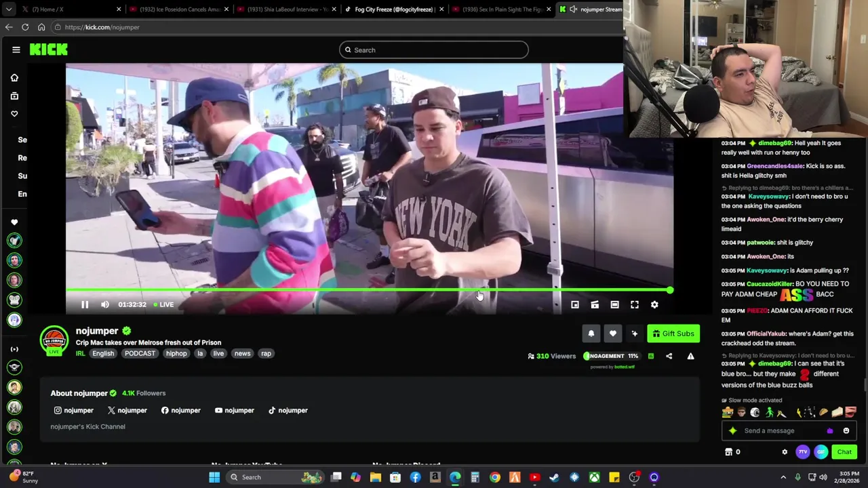
Task: Go back in browser history
Action: [9, 27]
